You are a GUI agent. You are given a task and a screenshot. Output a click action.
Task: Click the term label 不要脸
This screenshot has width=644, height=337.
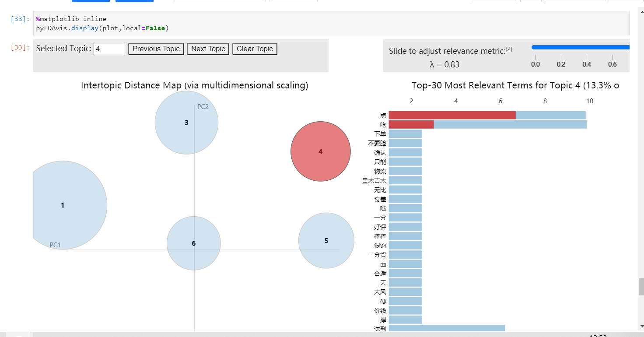(377, 143)
